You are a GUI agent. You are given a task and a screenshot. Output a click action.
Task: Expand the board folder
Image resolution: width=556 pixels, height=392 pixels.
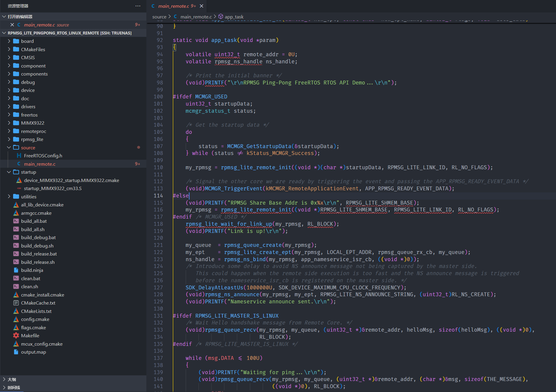pyautogui.click(x=9, y=41)
